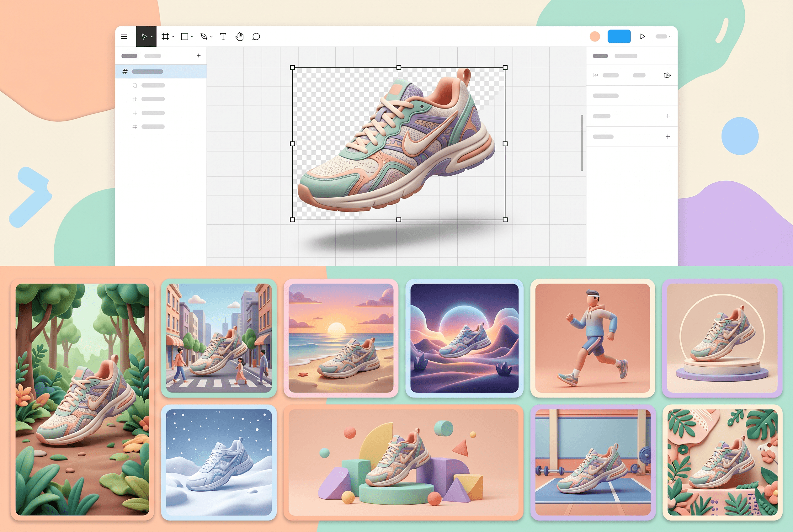Open the city crosswalk sneaker thumbnail
This screenshot has height=532, width=793.
219,338
